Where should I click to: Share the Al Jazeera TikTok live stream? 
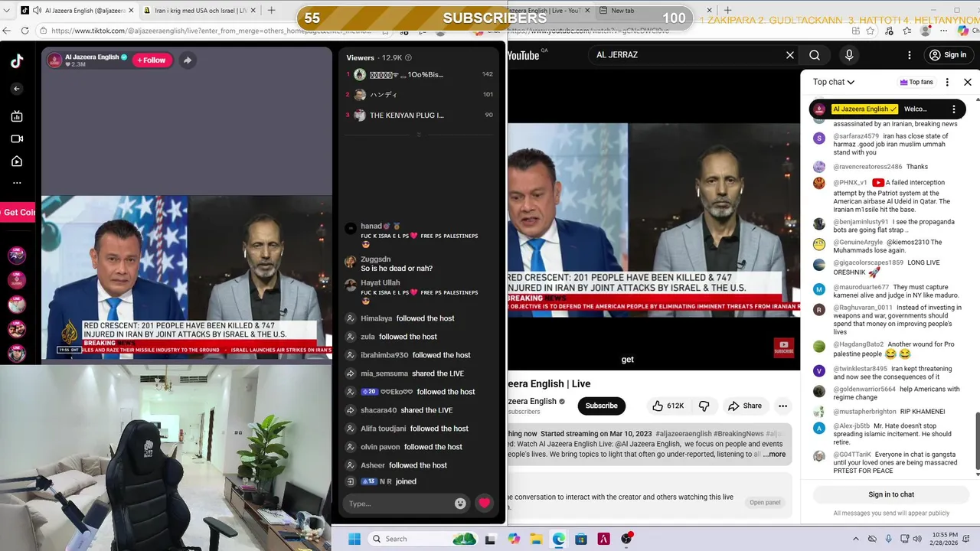(187, 60)
